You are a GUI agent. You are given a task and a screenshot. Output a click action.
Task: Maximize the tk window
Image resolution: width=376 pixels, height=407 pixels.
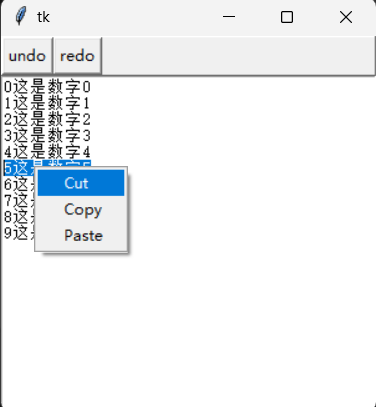(x=287, y=17)
